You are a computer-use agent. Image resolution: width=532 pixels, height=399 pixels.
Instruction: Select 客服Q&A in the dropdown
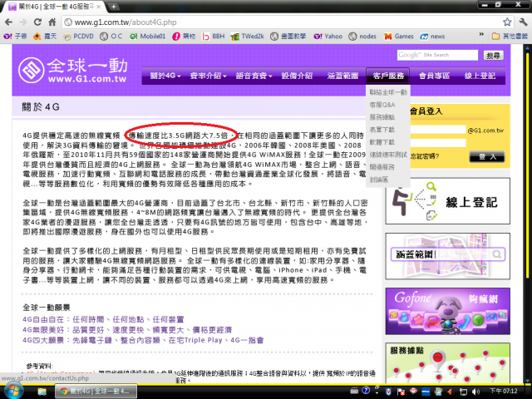coord(388,105)
